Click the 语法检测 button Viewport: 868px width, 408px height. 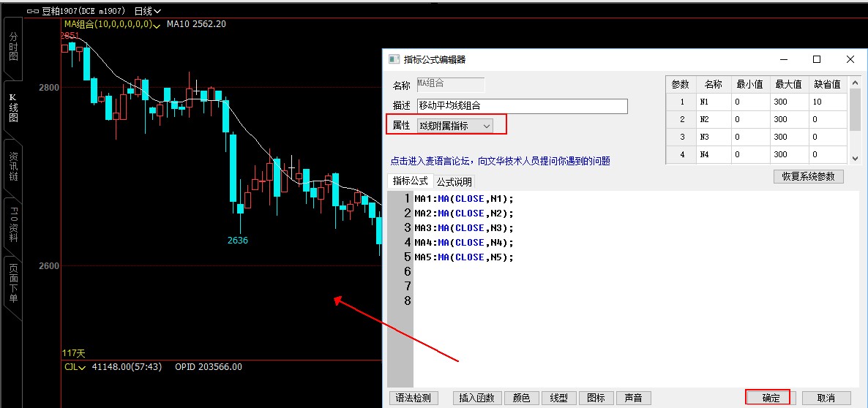414,398
